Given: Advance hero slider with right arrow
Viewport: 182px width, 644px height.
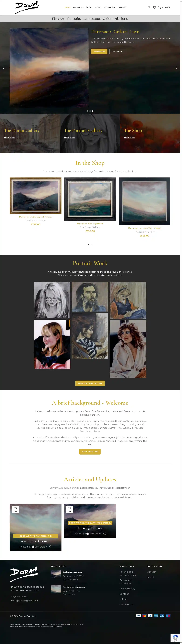Looking at the screenshot, I should pyautogui.click(x=176, y=68).
